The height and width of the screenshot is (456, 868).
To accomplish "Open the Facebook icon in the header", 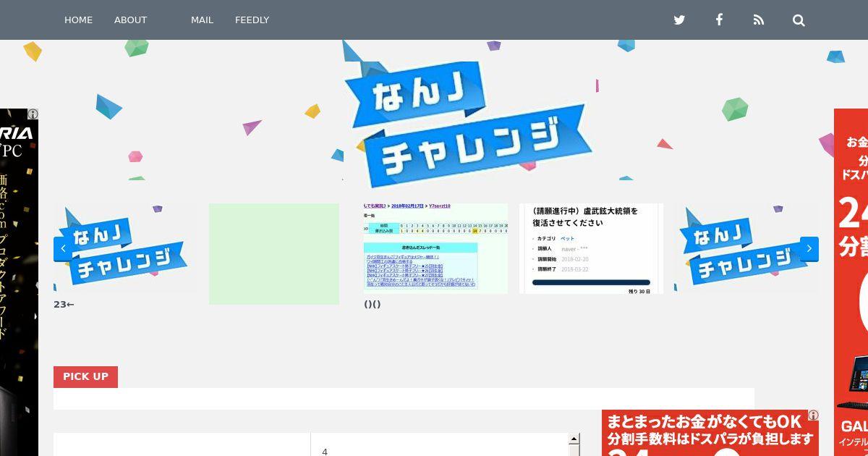I will (719, 20).
